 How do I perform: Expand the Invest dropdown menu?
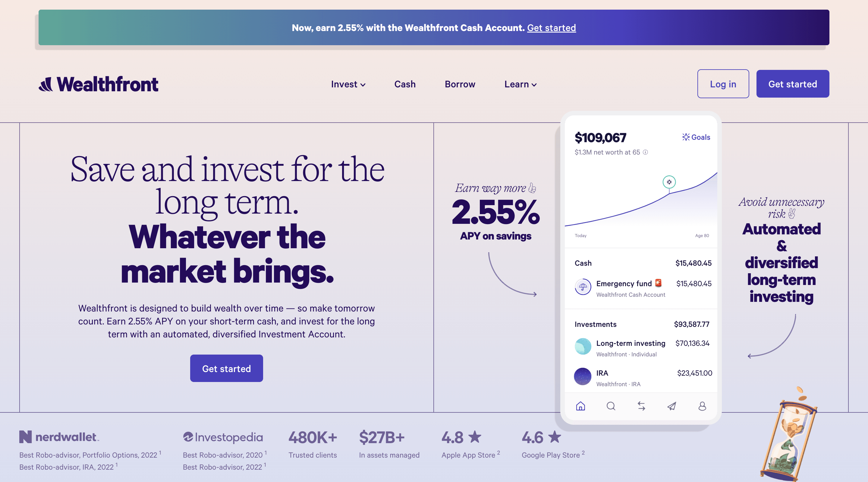click(x=348, y=84)
